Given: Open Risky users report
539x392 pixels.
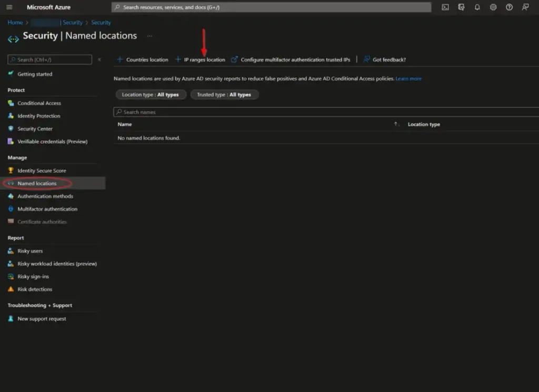Looking at the screenshot, I should (29, 251).
